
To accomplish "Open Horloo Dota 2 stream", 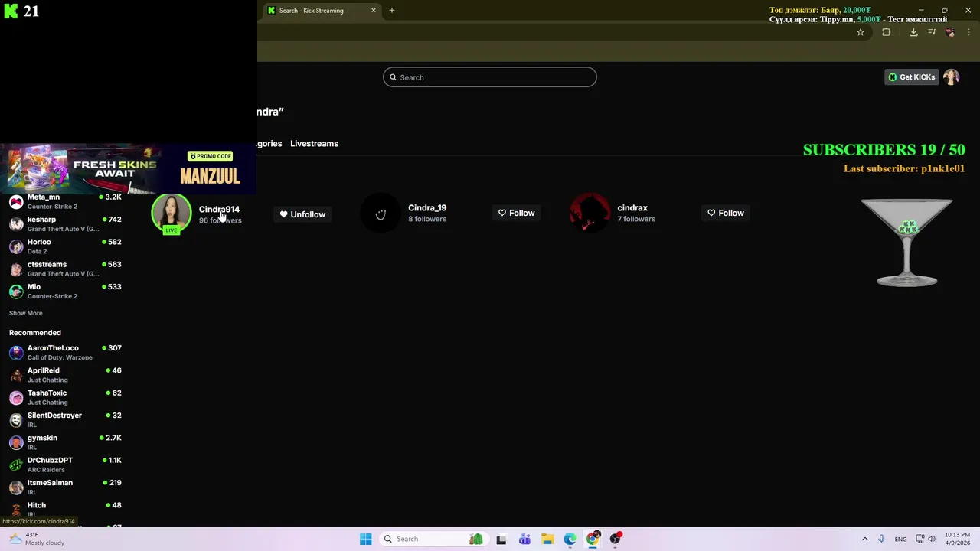I will tap(65, 246).
